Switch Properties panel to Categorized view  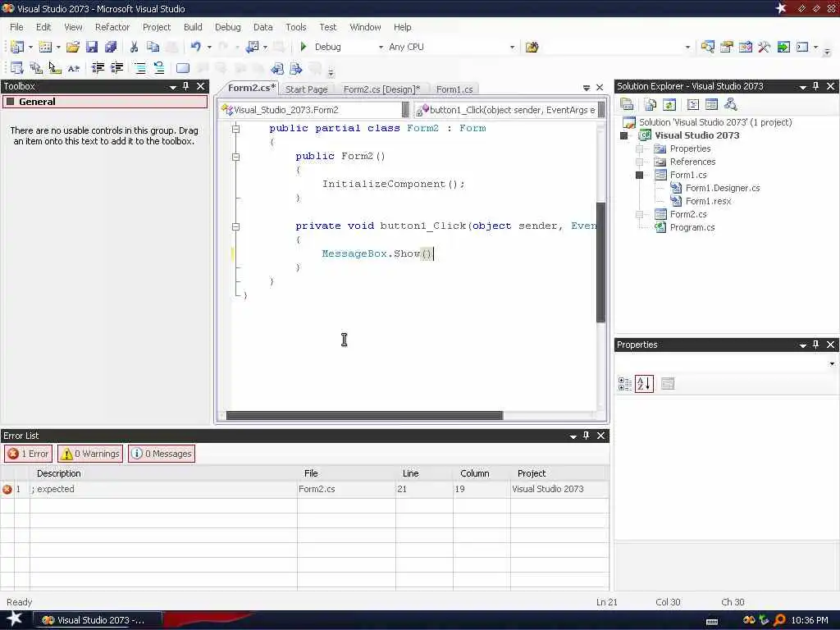pyautogui.click(x=624, y=384)
